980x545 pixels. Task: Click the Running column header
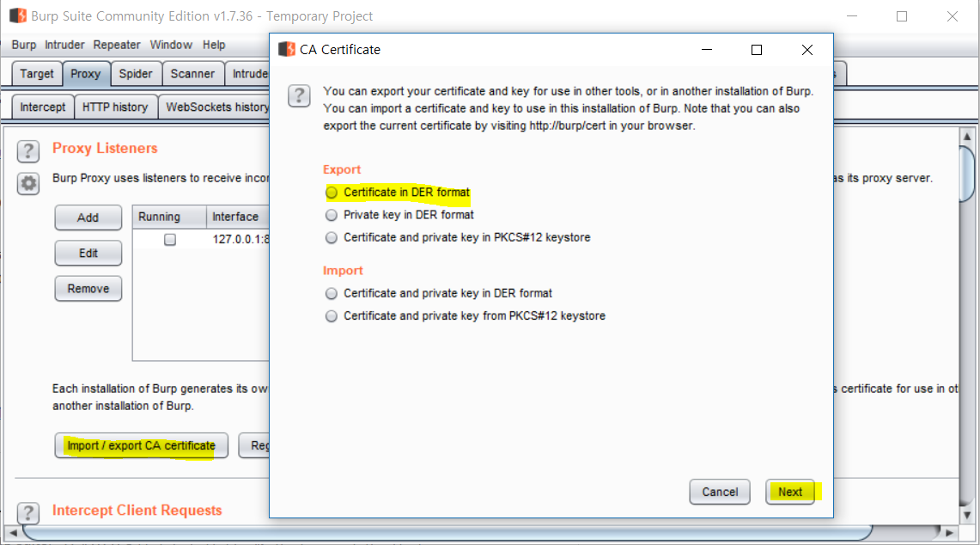click(169, 217)
